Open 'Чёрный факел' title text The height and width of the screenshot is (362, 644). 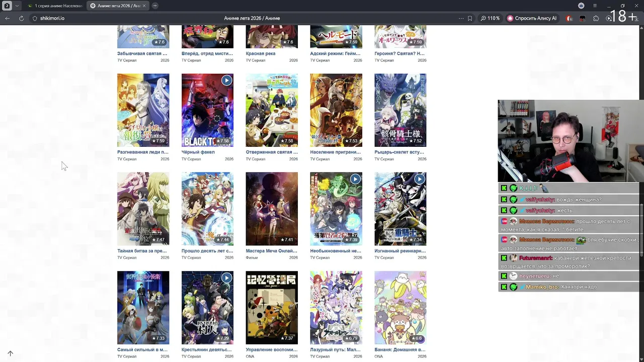[198, 152]
